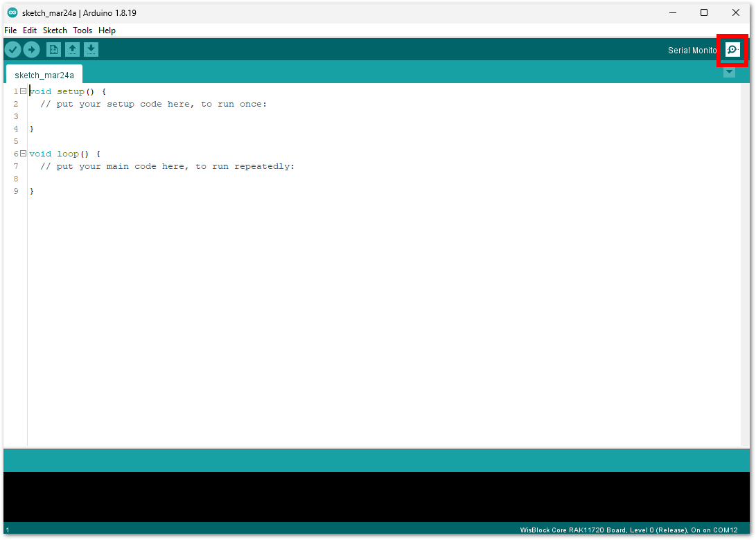Click the Verify sketch checkmark button
This screenshot has width=756, height=540.
pos(13,50)
